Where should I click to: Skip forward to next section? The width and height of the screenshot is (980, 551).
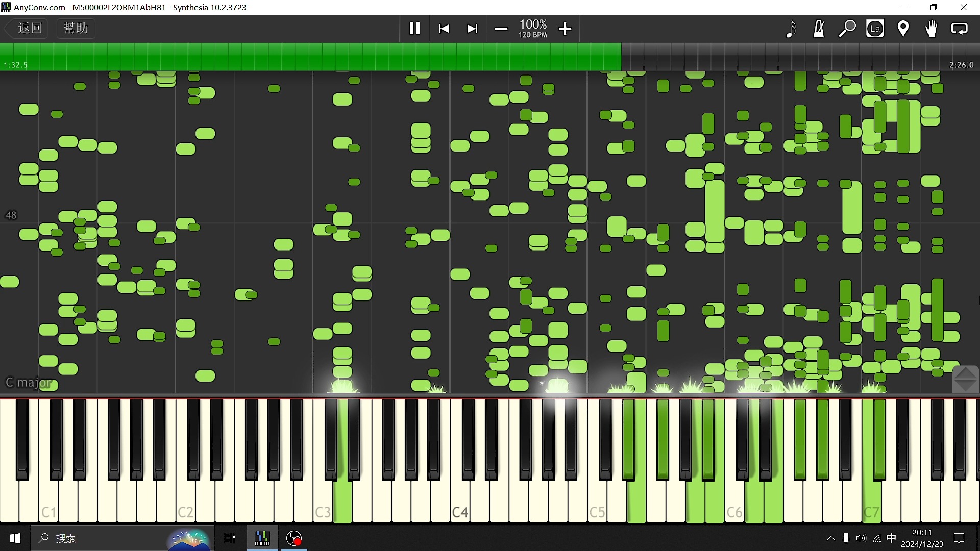(472, 29)
